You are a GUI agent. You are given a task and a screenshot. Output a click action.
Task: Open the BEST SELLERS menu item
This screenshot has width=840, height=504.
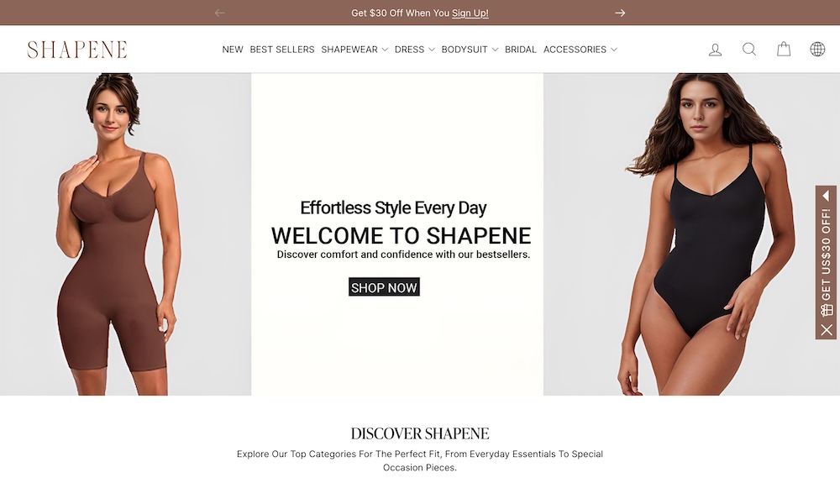click(282, 50)
